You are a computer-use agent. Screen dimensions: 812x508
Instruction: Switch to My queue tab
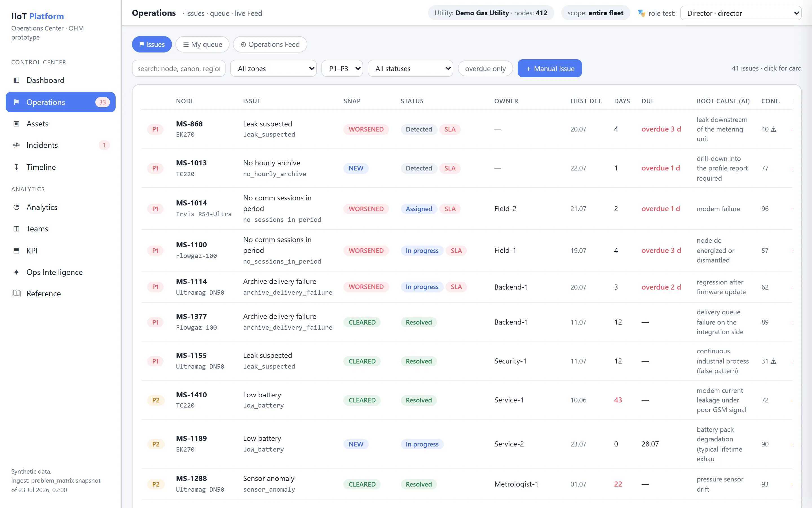point(202,44)
